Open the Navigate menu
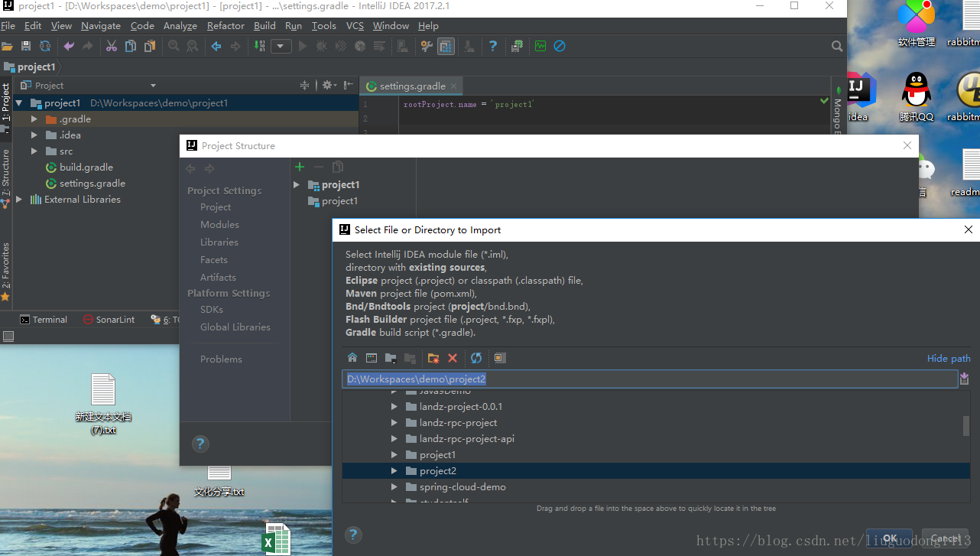The height and width of the screenshot is (556, 980). point(101,26)
